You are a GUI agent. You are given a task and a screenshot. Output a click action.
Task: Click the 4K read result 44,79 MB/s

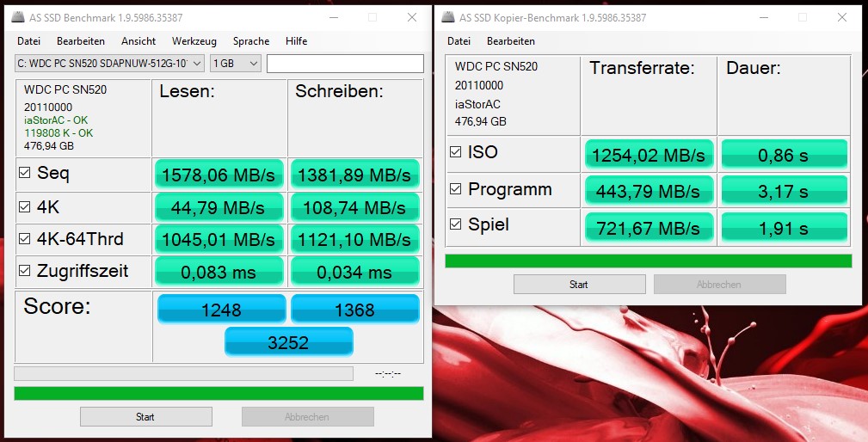point(219,207)
